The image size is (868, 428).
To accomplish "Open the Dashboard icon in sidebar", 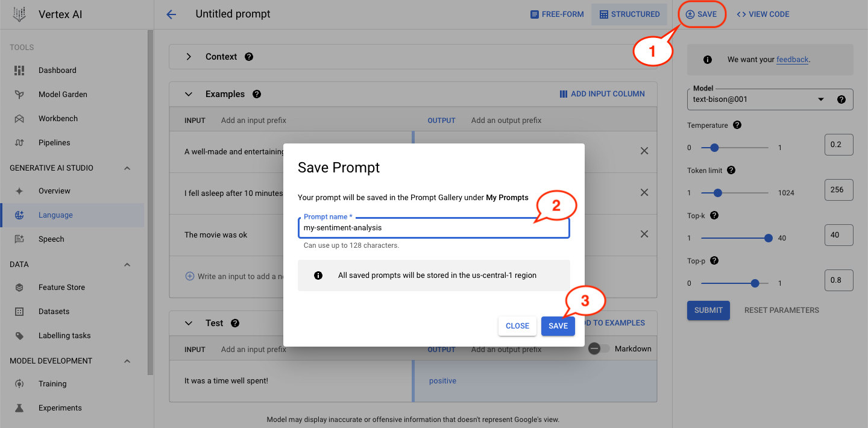I will pyautogui.click(x=19, y=71).
